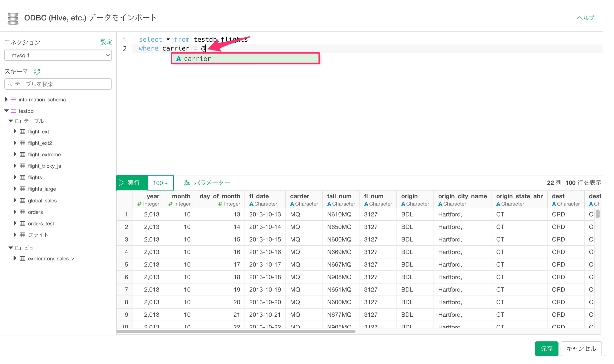Expand the flights_large table columns
This screenshot has height=364, width=614.
tap(15, 189)
